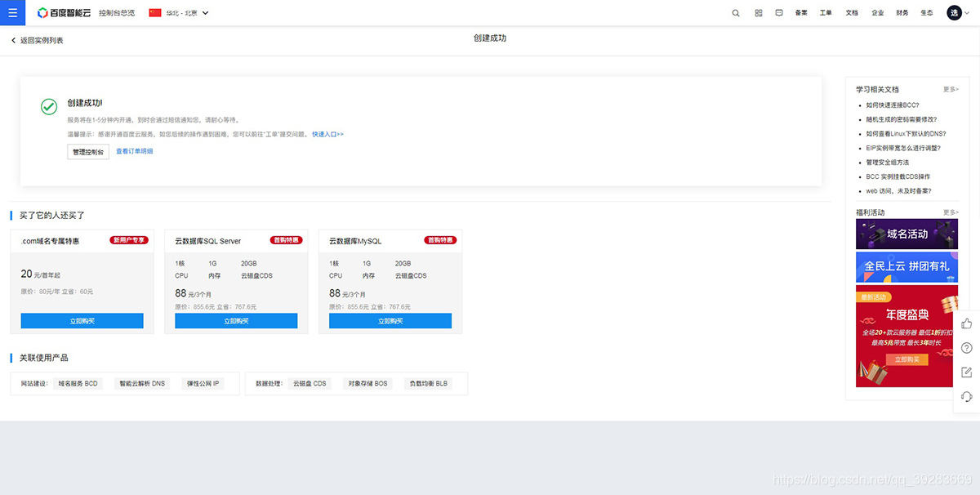The width and height of the screenshot is (980, 495).
Task: Click 立即购买 in the 年度盛典 banner
Action: click(x=906, y=359)
